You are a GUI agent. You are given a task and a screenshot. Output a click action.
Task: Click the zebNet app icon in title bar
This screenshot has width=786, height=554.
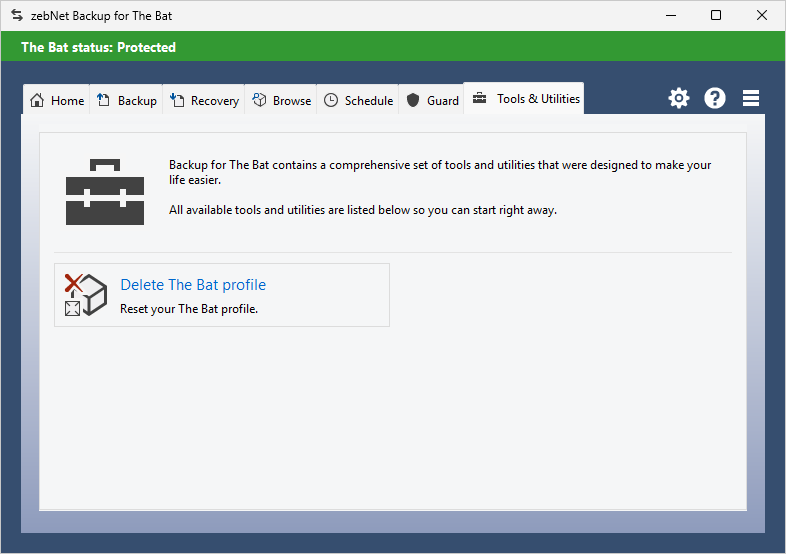[16, 16]
